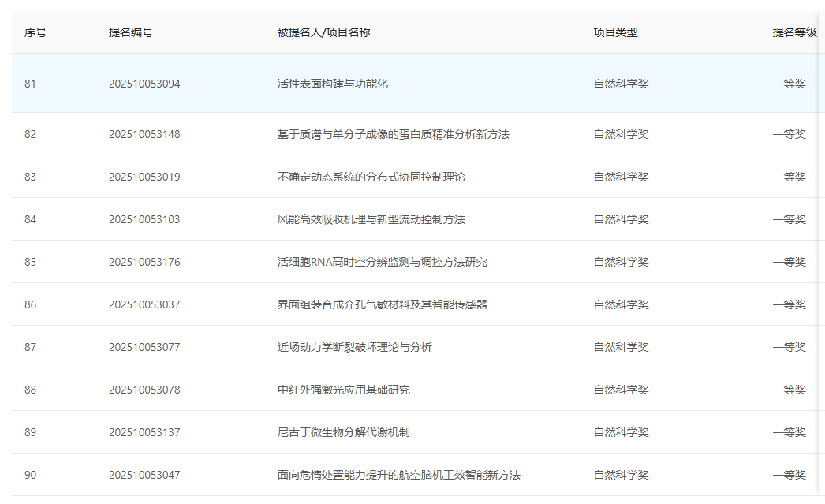Select the highlighted row number 81
The image size is (825, 504).
pos(30,84)
